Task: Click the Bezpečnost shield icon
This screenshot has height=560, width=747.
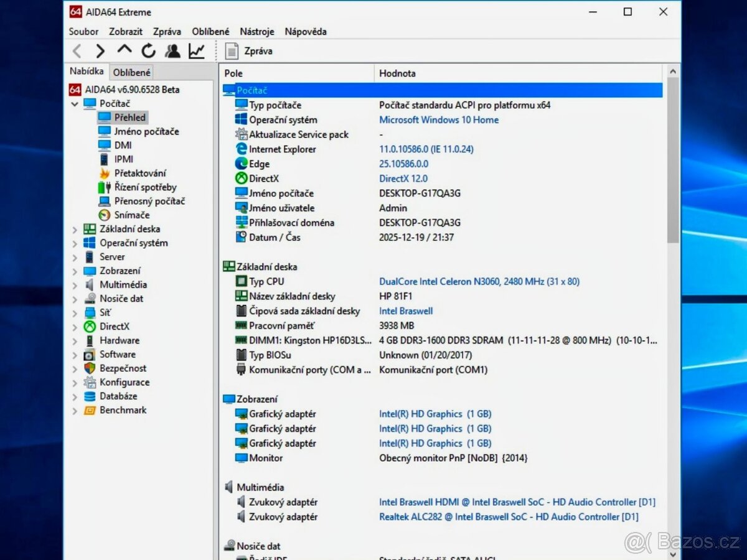Action: [90, 368]
